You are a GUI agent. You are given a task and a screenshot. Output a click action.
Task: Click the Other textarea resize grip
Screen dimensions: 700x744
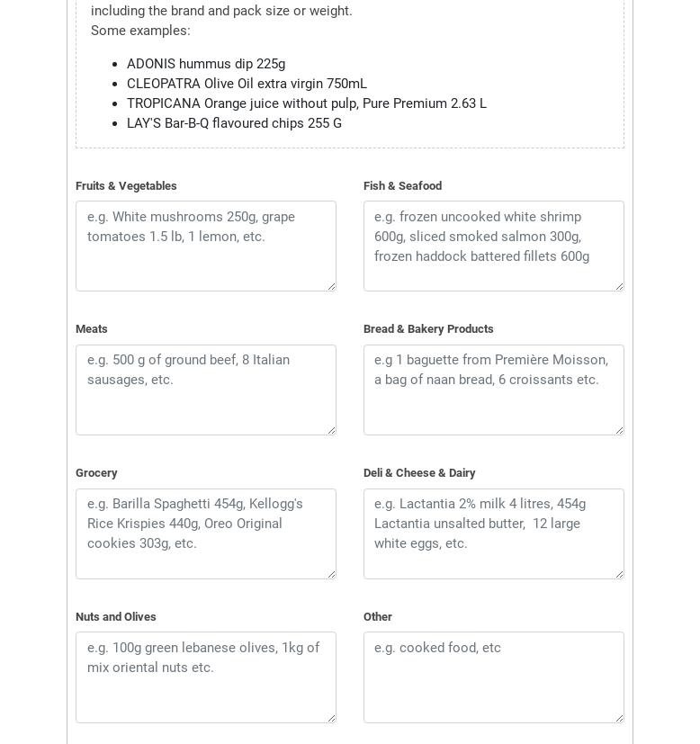coord(619,718)
